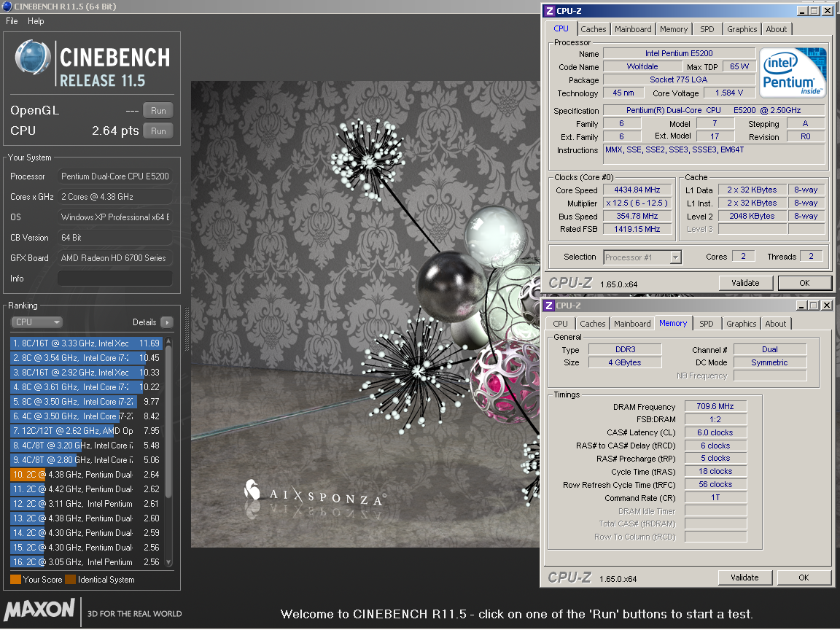Select highlighted ranking row 10. 2C @ 4.38 GHz
Viewport: 840px width, 630px height.
(86, 475)
